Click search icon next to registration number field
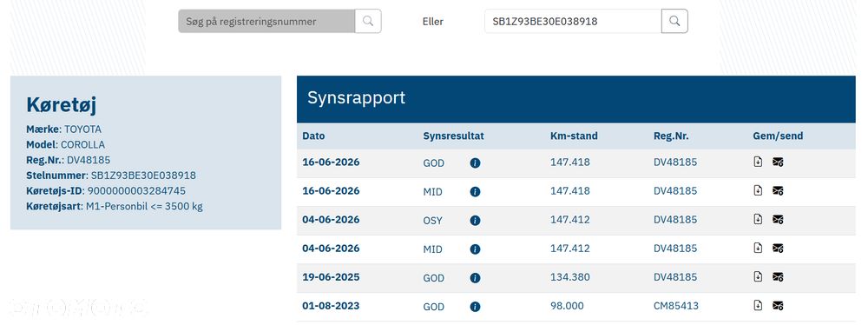 click(368, 21)
